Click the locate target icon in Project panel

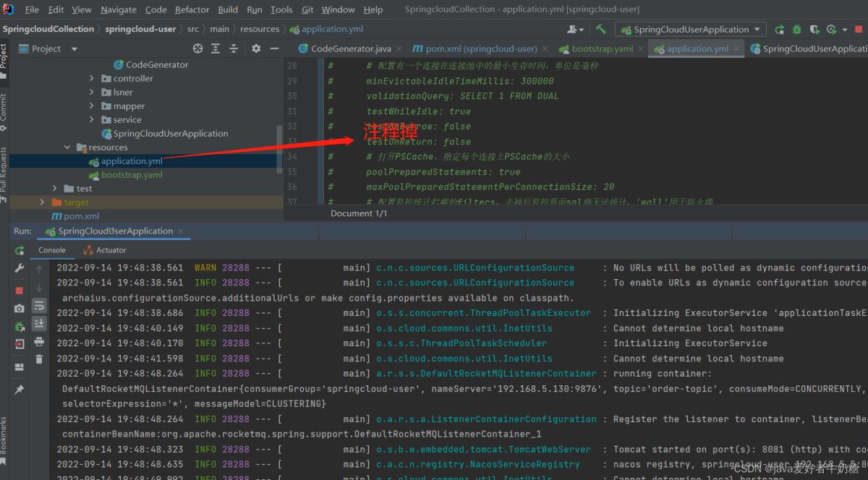(197, 48)
